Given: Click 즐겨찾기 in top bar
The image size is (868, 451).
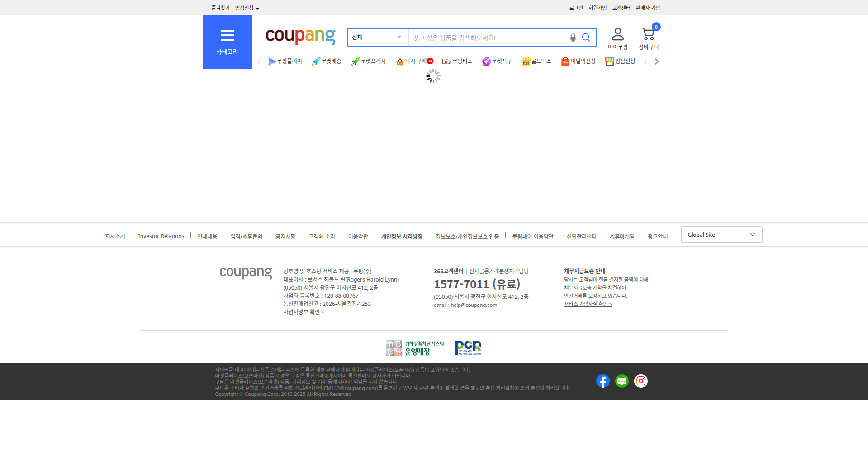Looking at the screenshot, I should 220,8.
